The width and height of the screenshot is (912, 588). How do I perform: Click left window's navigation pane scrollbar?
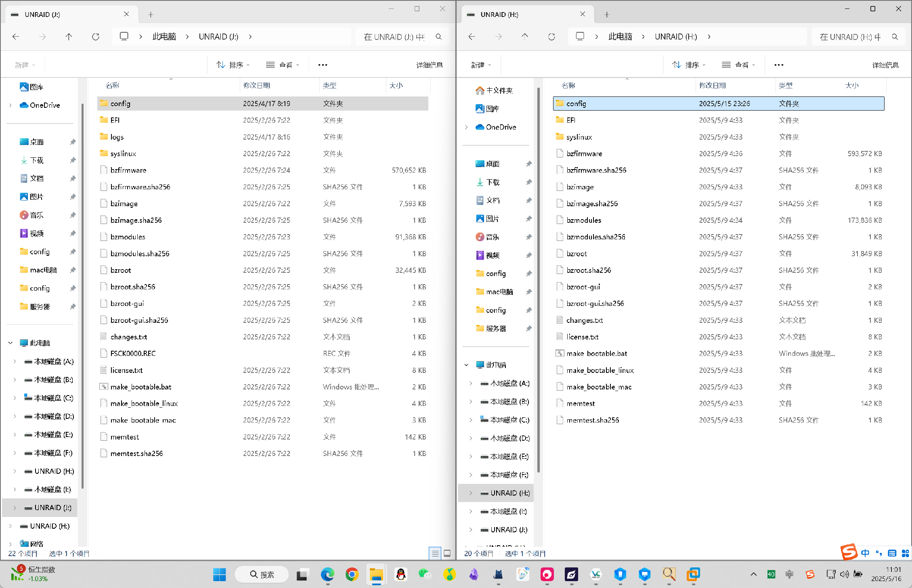tap(83, 295)
